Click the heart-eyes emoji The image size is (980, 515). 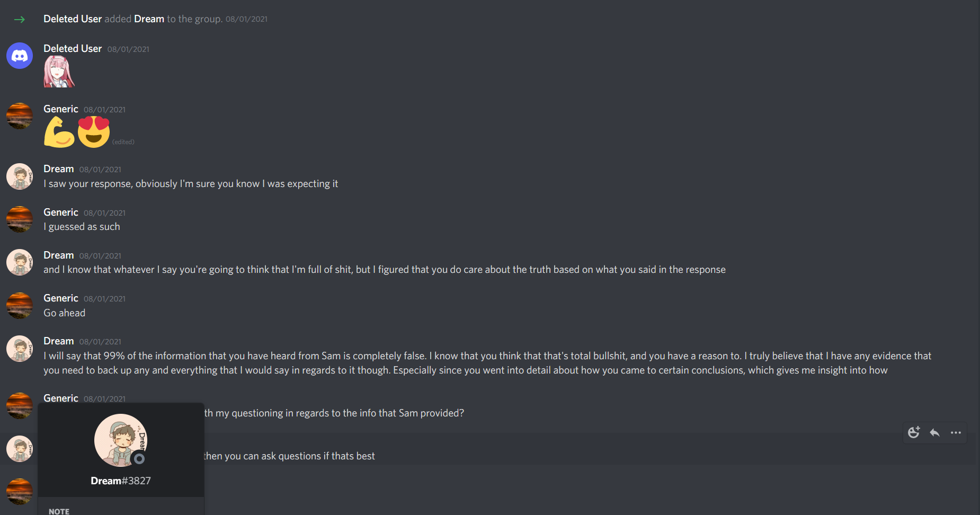(94, 132)
